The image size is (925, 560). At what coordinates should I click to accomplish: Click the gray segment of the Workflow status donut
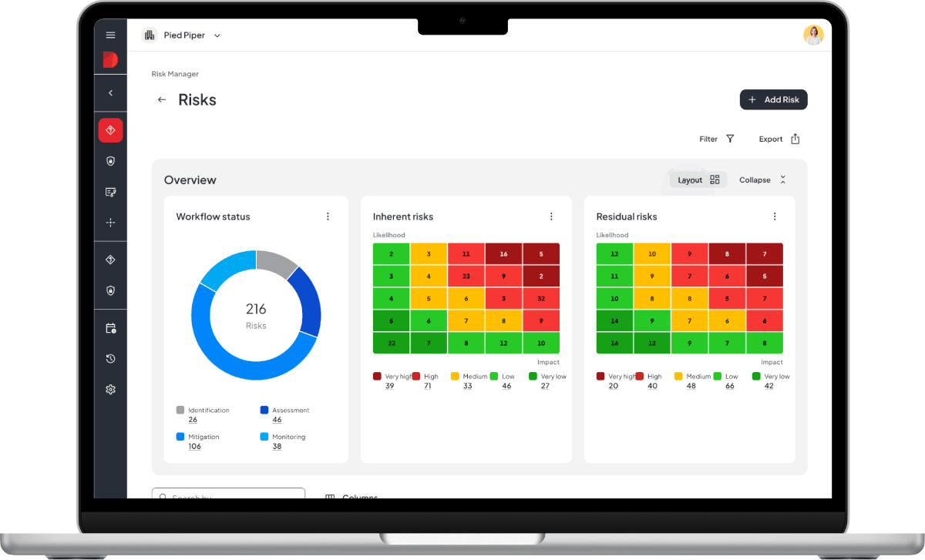277,262
